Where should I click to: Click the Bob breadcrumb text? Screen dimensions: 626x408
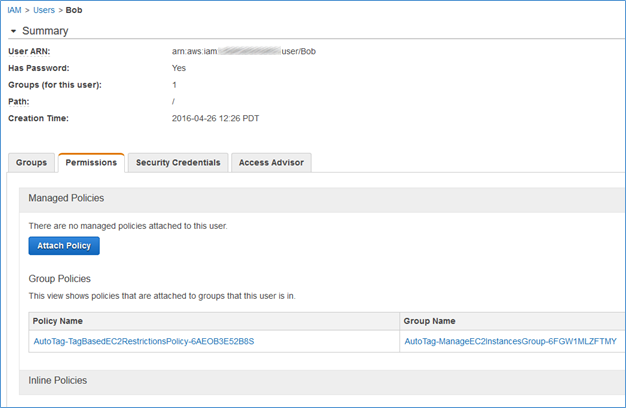tap(74, 10)
